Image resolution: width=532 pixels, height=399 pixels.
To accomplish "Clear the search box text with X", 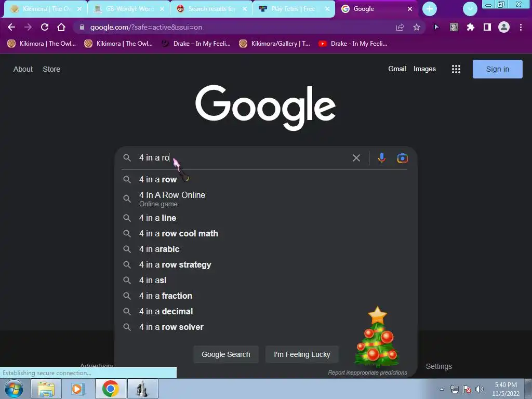I will coord(356,158).
